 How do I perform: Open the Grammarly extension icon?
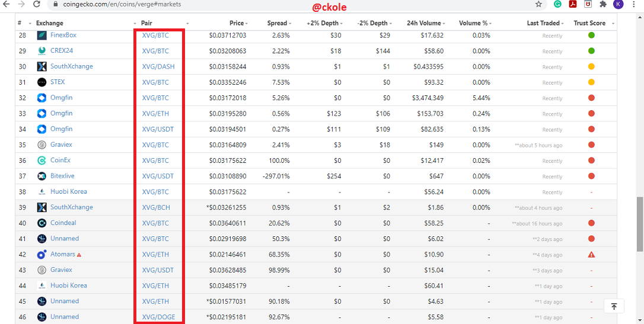pyautogui.click(x=557, y=4)
